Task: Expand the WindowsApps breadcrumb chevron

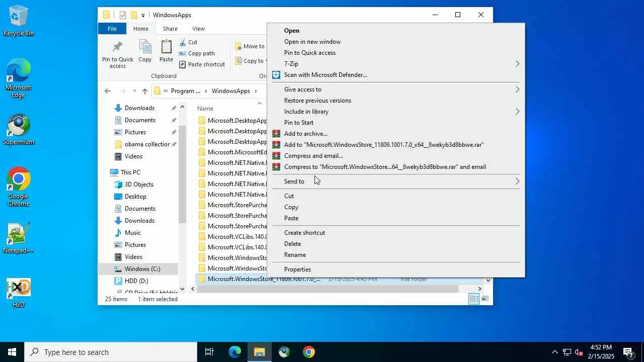Action: pyautogui.click(x=256, y=91)
